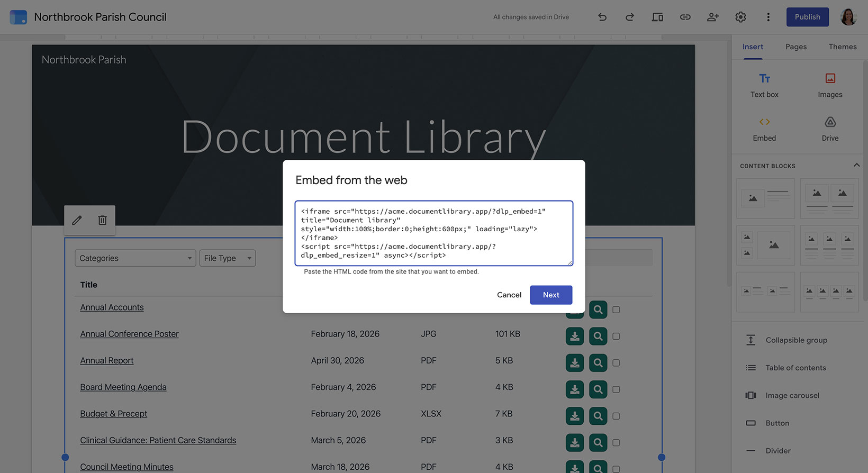
Task: Select image-left text-right content block
Action: (x=765, y=198)
